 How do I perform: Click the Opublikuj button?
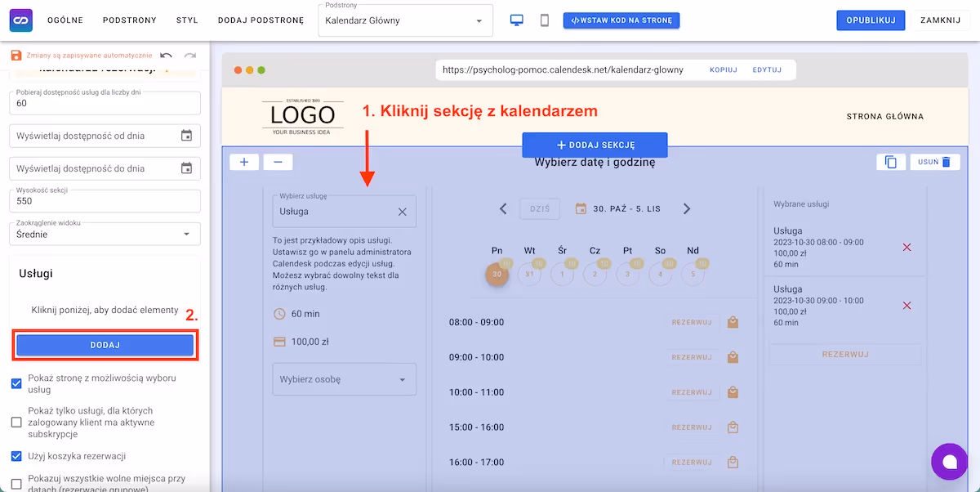(871, 20)
